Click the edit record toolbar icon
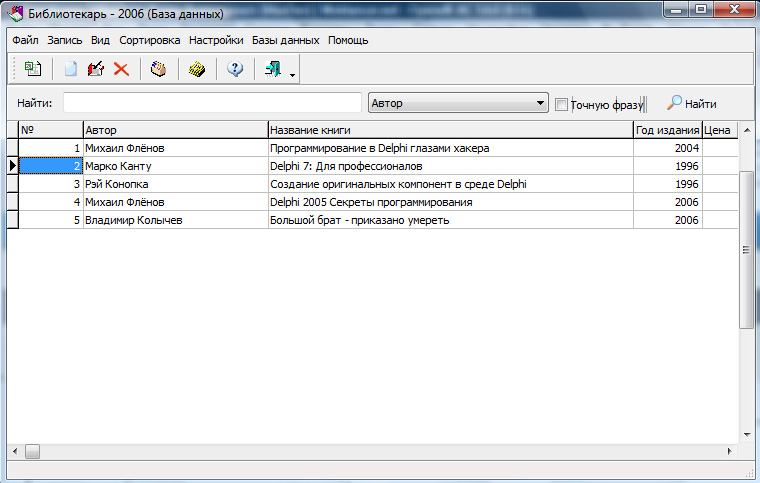This screenshot has width=760, height=483. click(x=96, y=69)
